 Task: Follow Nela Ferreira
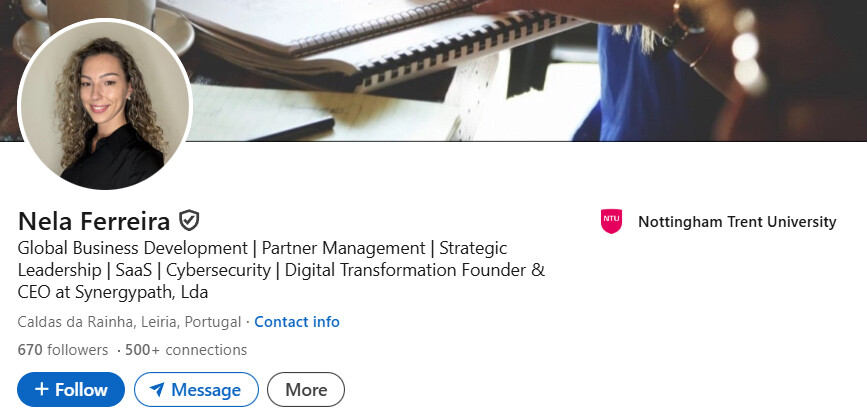point(70,389)
